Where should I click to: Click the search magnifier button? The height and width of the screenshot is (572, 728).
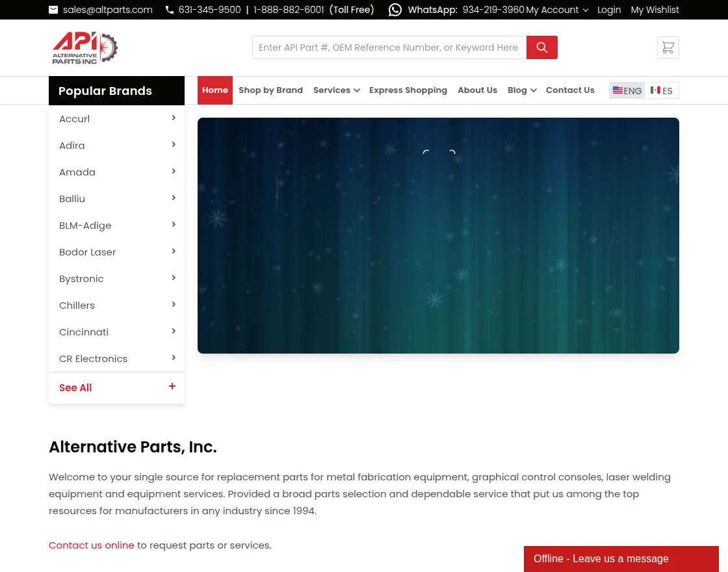[541, 47]
